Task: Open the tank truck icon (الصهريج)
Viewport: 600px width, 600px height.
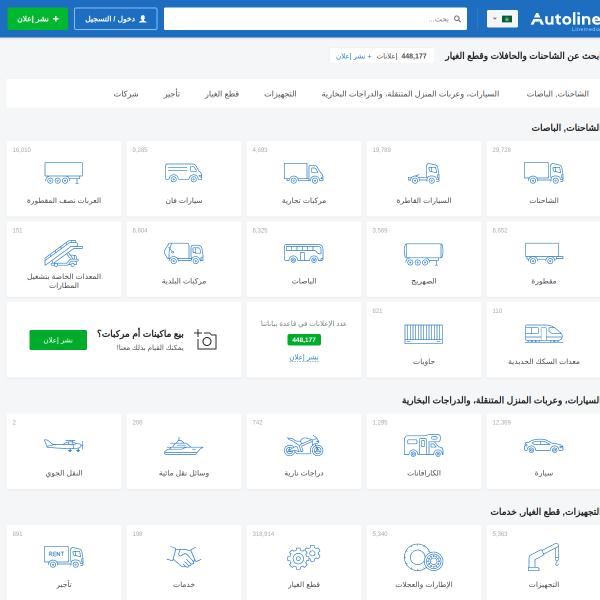Action: pyautogui.click(x=424, y=254)
